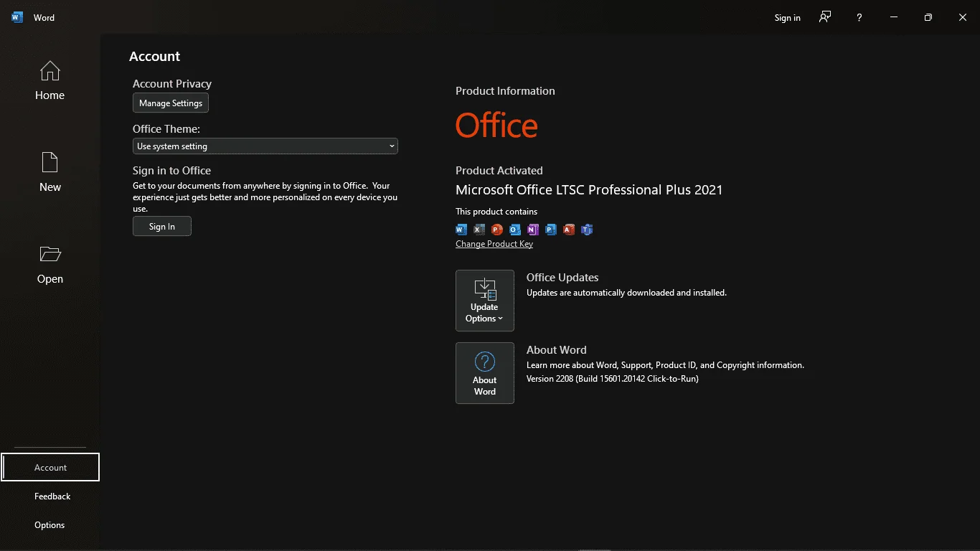The width and height of the screenshot is (980, 551).
Task: Click the Version 2208 build text
Action: point(613,379)
